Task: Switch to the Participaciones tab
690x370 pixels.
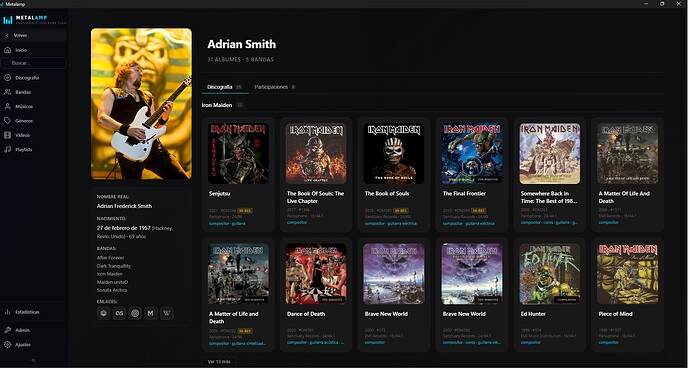Action: point(275,87)
